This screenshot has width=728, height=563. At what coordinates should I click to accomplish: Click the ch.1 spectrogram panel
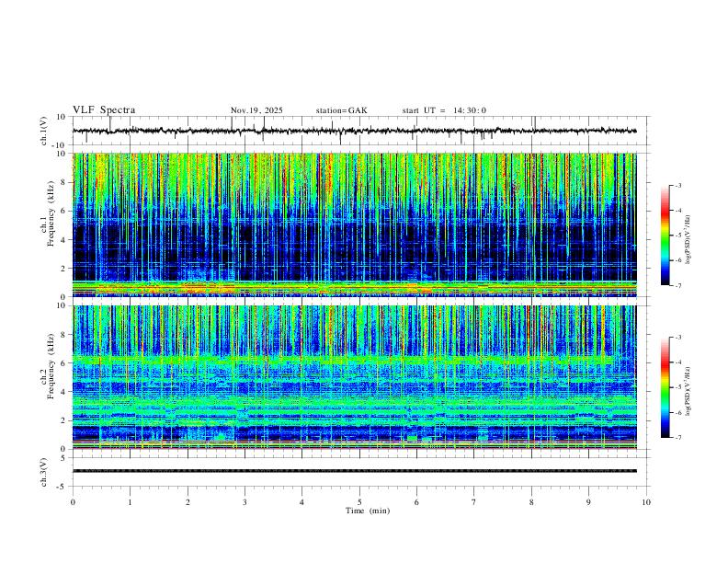pyautogui.click(x=354, y=224)
